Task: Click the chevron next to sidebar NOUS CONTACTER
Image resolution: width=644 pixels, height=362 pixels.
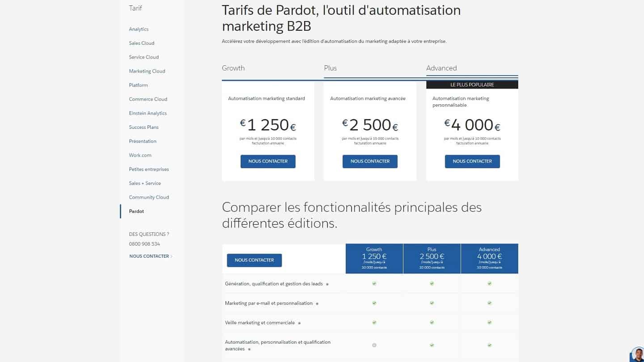Action: click(171, 256)
